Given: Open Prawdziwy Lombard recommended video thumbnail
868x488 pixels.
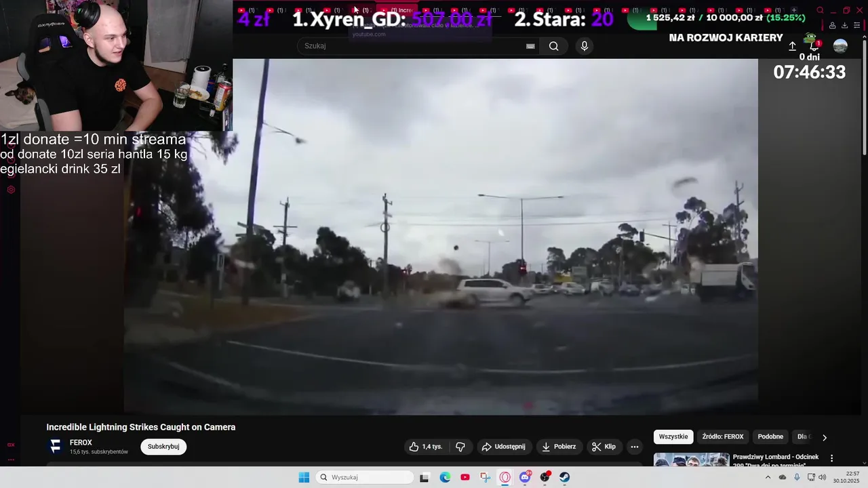Looking at the screenshot, I should 691,460.
